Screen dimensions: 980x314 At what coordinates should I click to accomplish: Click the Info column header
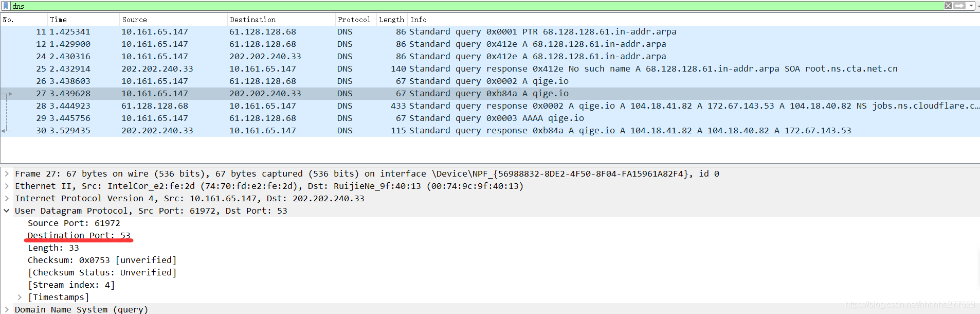coord(694,20)
